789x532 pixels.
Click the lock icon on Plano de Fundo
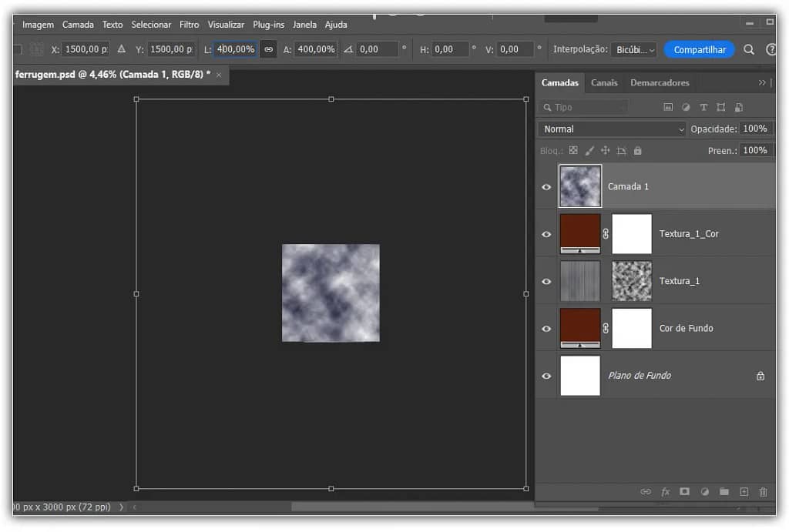(x=760, y=376)
